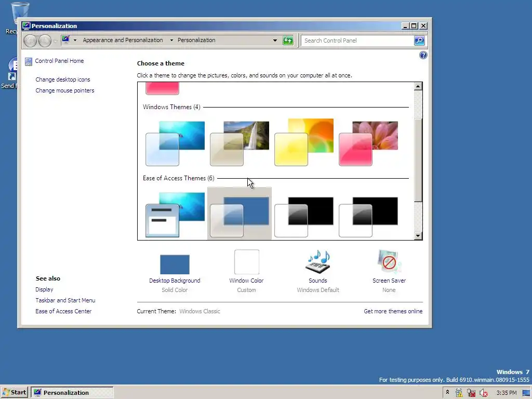Select the fourth Ease of Access black theme
The height and width of the screenshot is (399, 532).
[368, 217]
